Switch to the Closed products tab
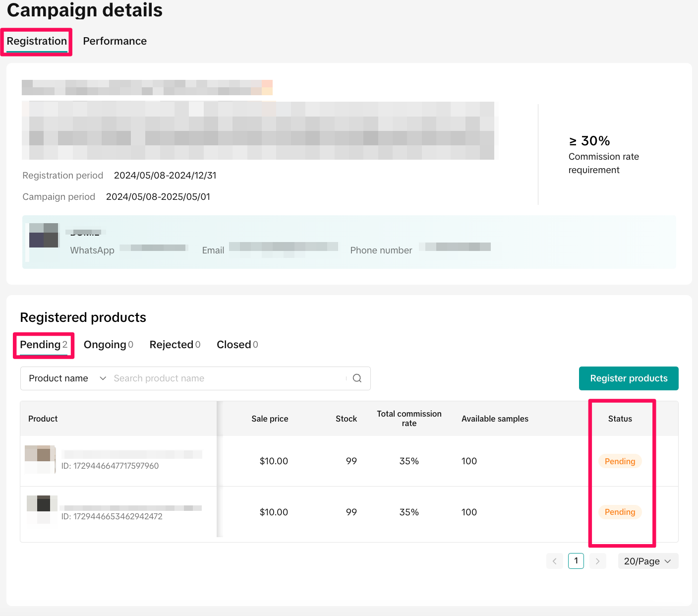The height and width of the screenshot is (616, 698). (x=237, y=345)
